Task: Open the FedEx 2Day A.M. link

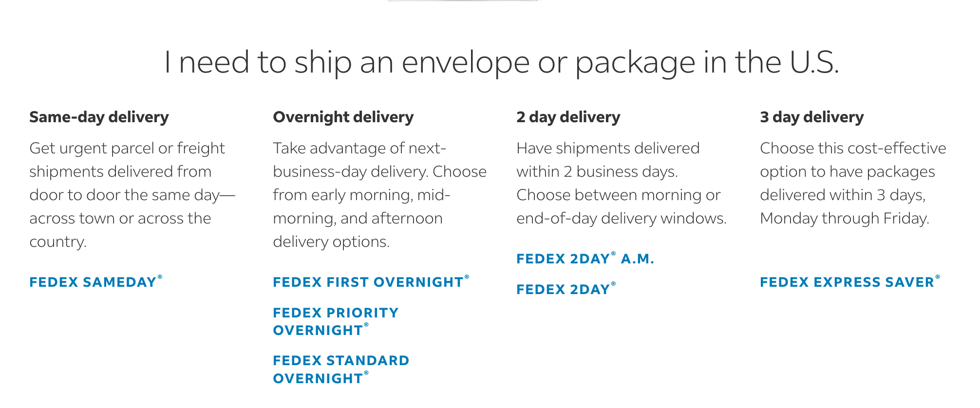Action: 585,259
